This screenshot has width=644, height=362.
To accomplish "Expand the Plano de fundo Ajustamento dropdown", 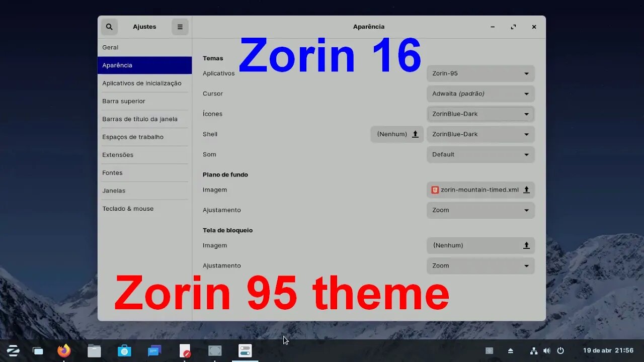I will coord(480,210).
